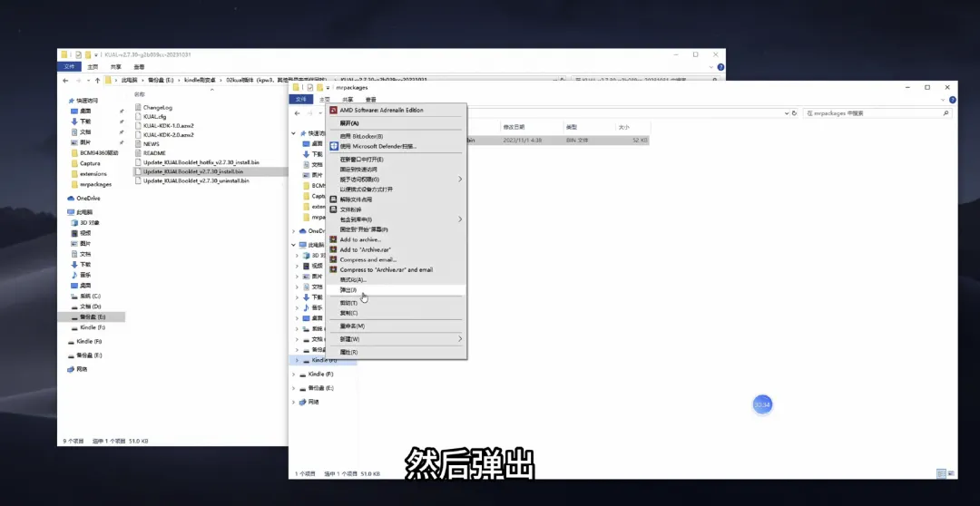Go back in the KUAL window
The width and height of the screenshot is (980, 506).
[x=65, y=80]
